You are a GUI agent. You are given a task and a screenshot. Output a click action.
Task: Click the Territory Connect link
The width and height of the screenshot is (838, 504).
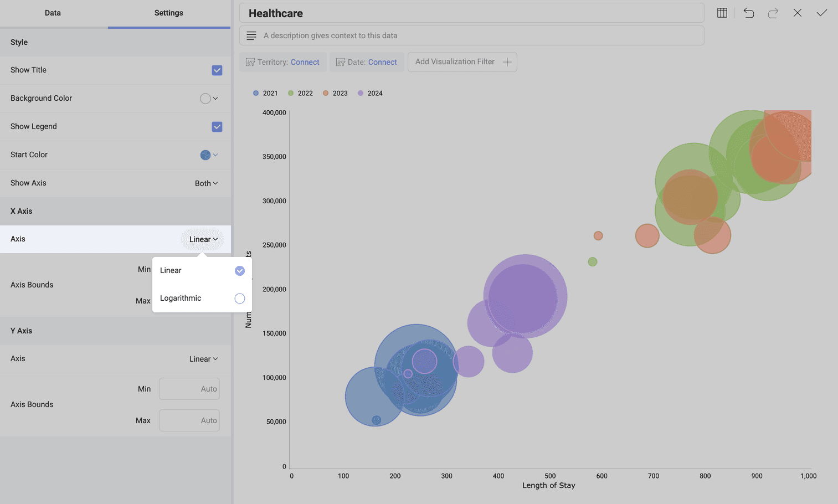[305, 62]
